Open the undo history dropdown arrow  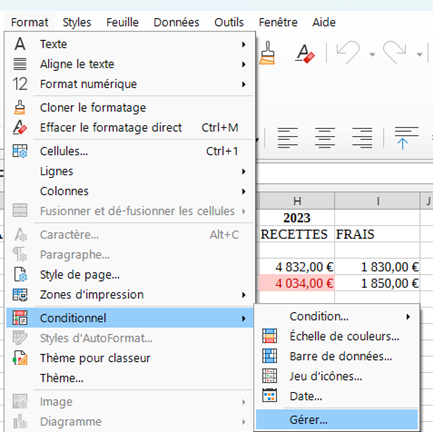(372, 54)
